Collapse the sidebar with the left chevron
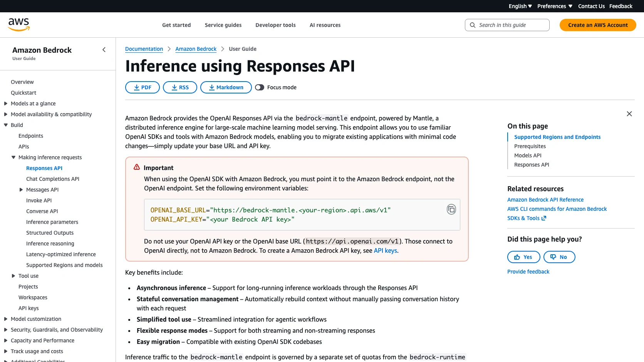 coord(104,50)
